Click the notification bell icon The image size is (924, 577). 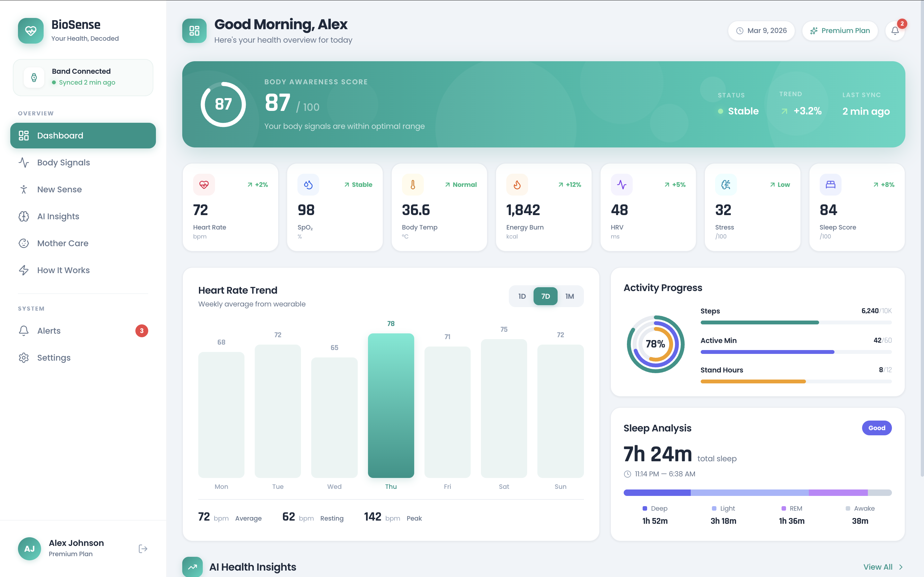click(x=894, y=30)
